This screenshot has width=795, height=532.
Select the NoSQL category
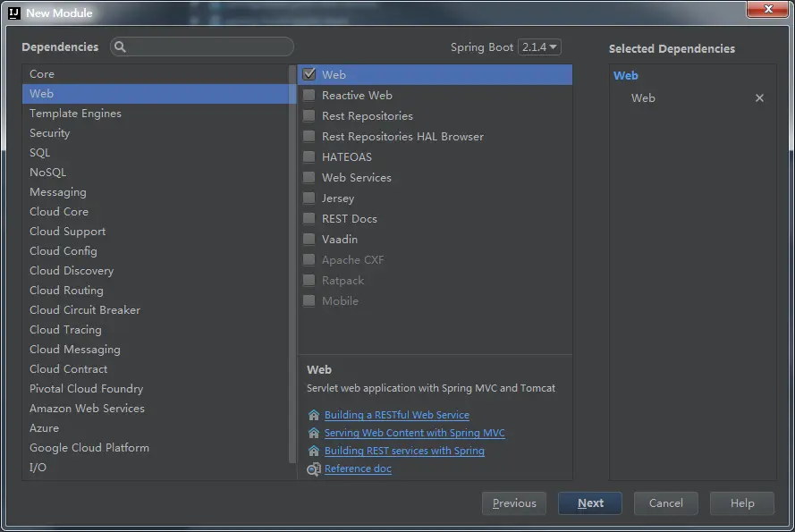click(x=155, y=173)
